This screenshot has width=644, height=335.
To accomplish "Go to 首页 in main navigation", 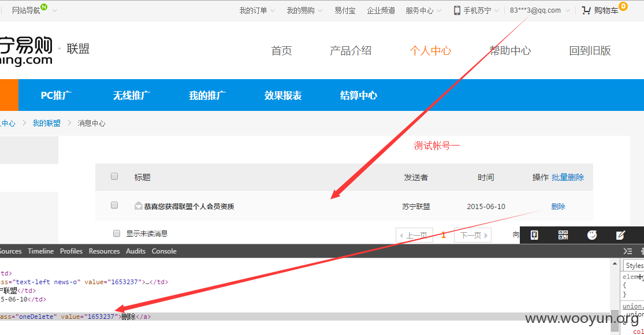I will (281, 50).
